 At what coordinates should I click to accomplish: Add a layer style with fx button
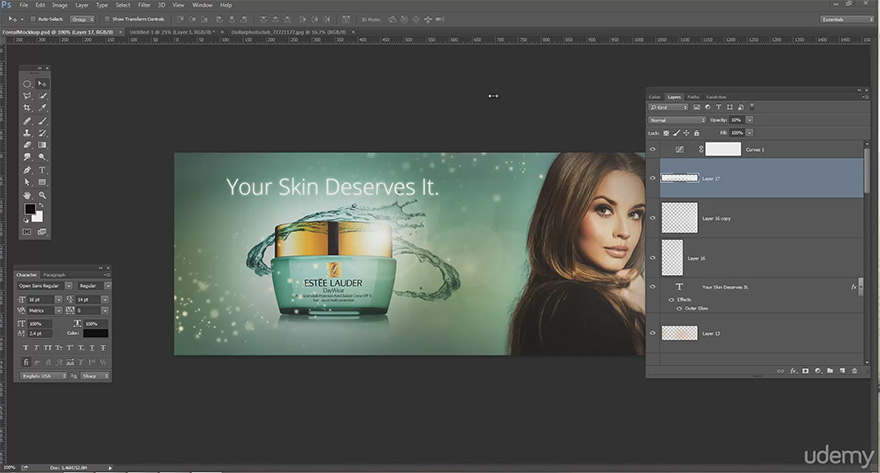pos(794,371)
